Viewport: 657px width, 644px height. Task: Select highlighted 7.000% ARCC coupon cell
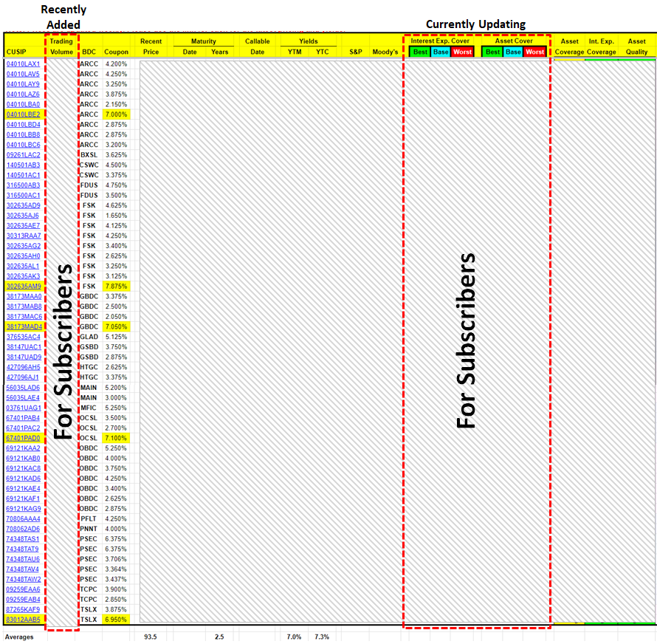tap(116, 114)
